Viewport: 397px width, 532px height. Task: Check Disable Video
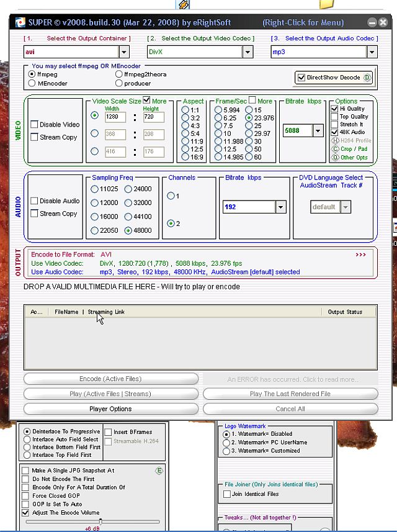tap(34, 124)
